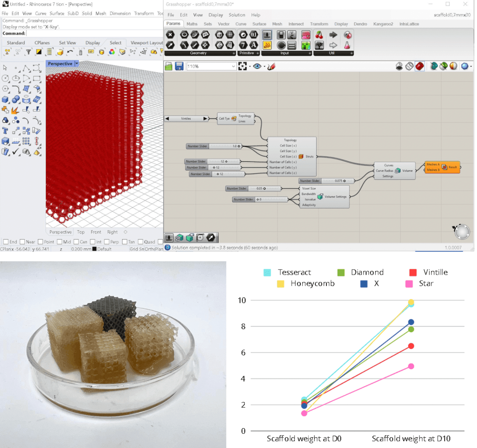The height and width of the screenshot is (448, 477).
Task: Open the Kangaroo2 cherry icon in the Util panel
Action: pos(319,35)
